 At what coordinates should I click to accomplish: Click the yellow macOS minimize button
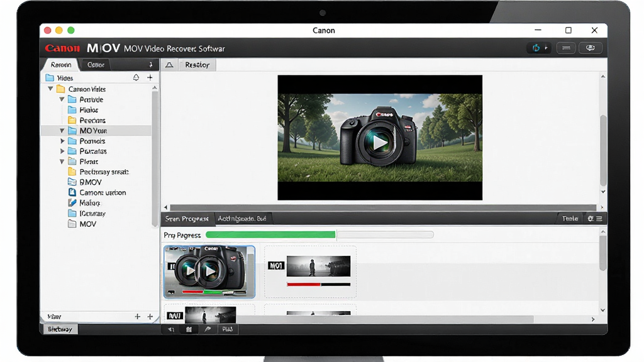[x=58, y=30]
